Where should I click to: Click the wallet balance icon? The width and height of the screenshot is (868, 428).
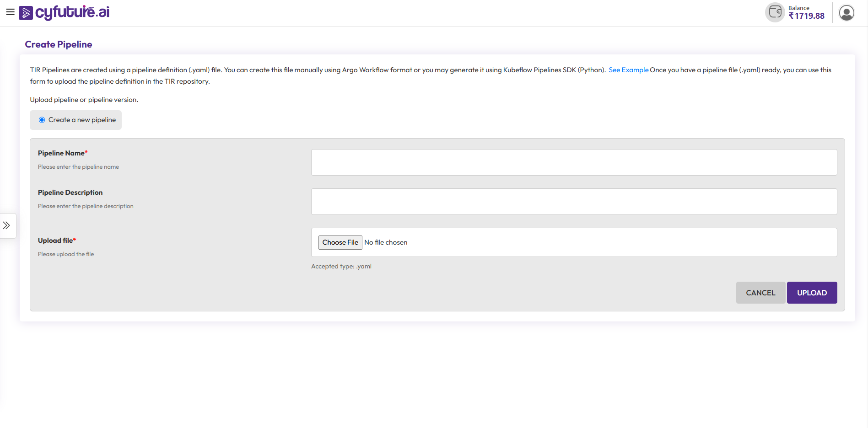pos(775,12)
